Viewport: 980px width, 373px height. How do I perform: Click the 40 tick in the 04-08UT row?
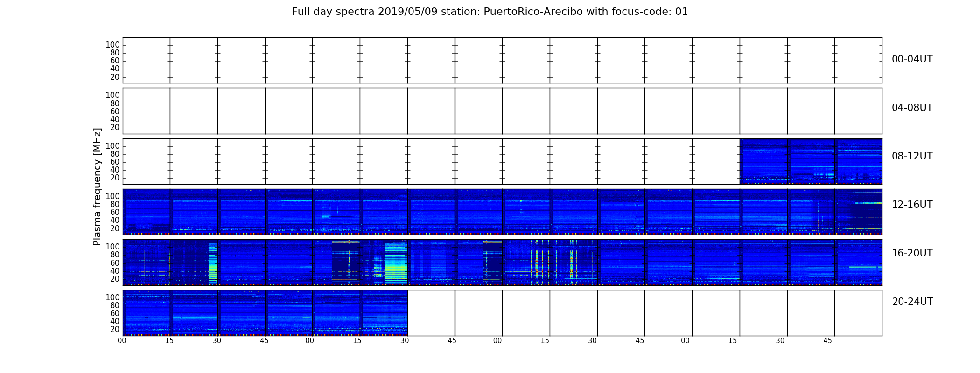point(115,119)
